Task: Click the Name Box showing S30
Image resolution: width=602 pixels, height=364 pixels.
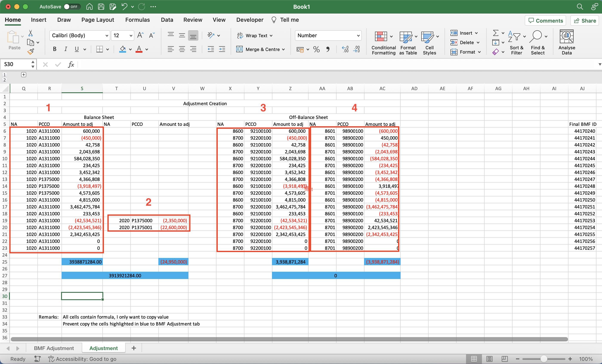Action: tap(15, 64)
